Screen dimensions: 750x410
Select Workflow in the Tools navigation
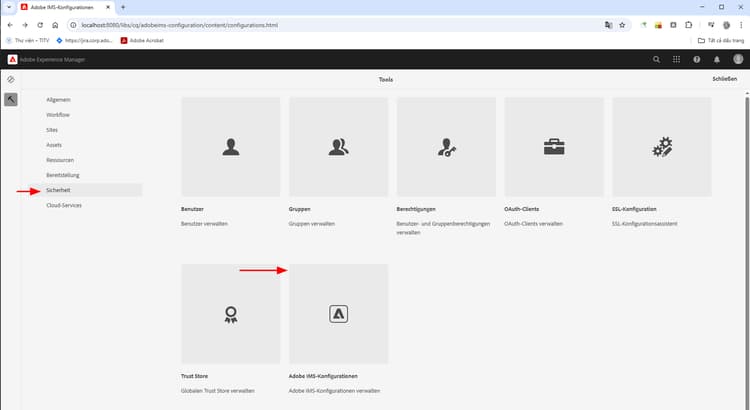pos(58,115)
